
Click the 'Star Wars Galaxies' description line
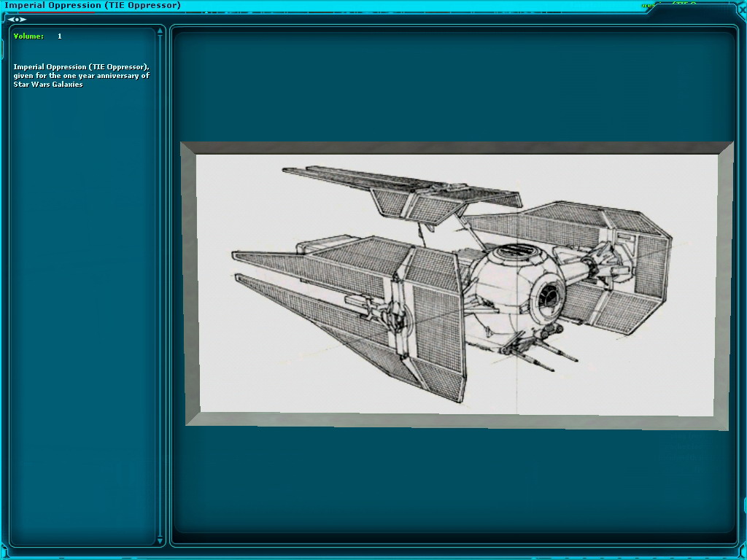pyautogui.click(x=48, y=85)
